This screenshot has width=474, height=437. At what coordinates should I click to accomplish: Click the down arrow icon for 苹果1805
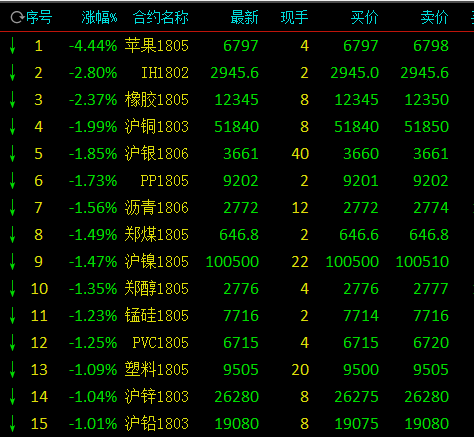(x=12, y=46)
